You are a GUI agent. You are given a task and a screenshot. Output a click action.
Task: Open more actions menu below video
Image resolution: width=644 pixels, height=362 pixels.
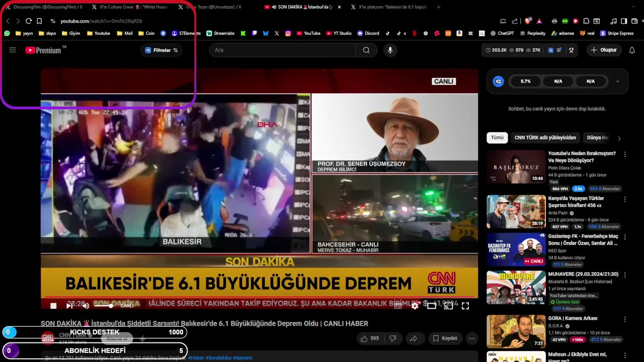[x=472, y=338]
